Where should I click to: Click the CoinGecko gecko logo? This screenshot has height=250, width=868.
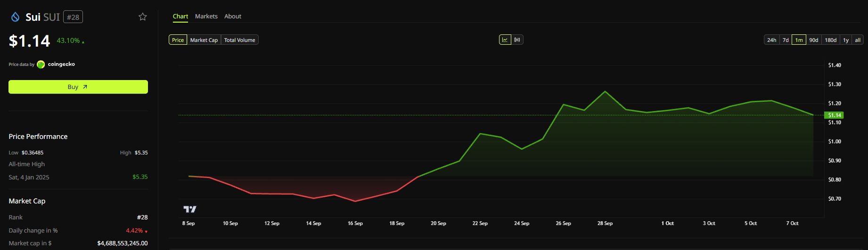coord(41,65)
